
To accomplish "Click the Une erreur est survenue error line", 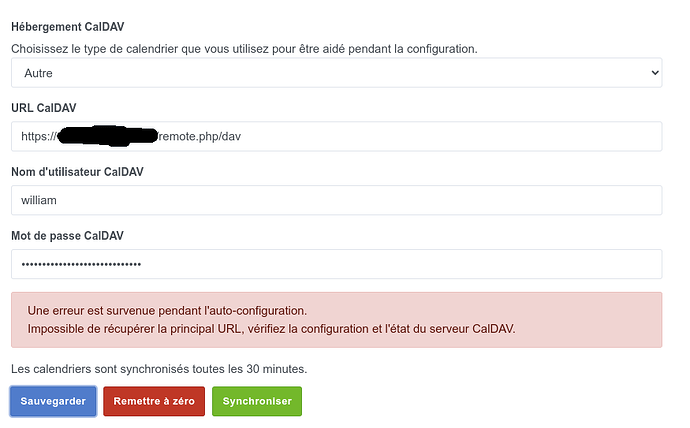I will (x=167, y=310).
